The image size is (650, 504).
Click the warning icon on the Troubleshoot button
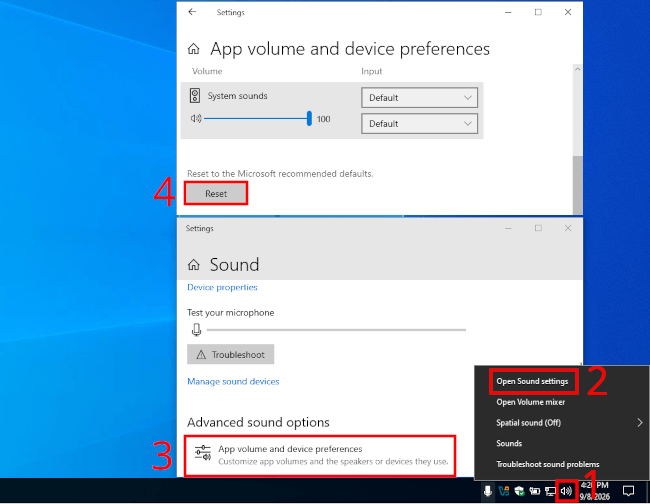tap(201, 354)
